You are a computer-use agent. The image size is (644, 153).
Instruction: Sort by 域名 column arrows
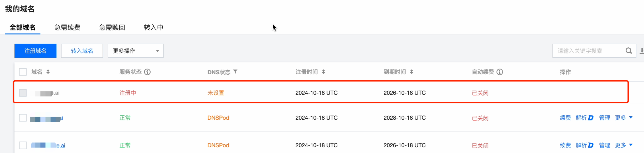(48, 72)
